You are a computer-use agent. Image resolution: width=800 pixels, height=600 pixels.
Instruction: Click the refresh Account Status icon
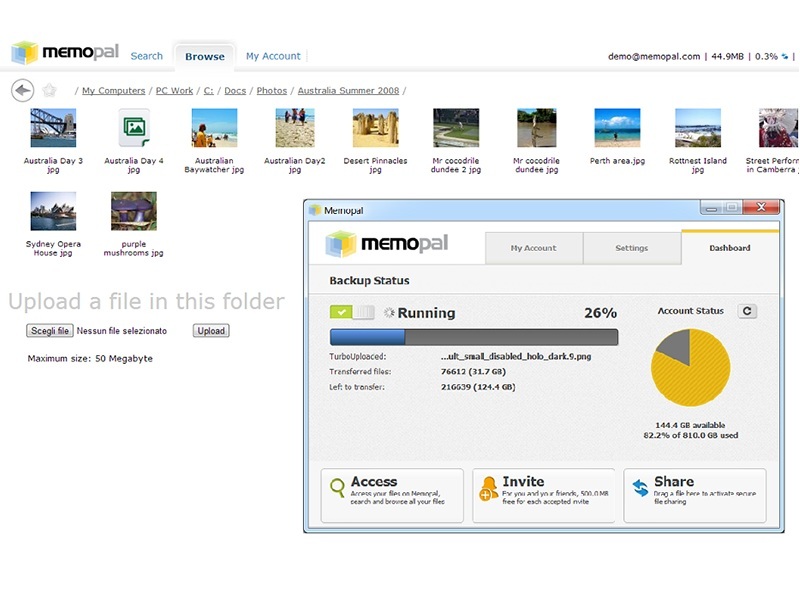click(747, 311)
